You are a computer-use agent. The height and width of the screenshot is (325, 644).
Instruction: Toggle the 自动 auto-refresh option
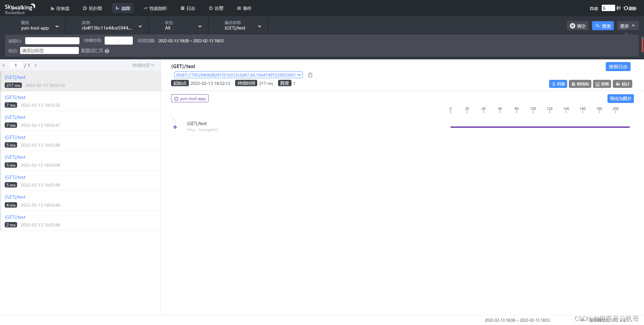point(594,8)
